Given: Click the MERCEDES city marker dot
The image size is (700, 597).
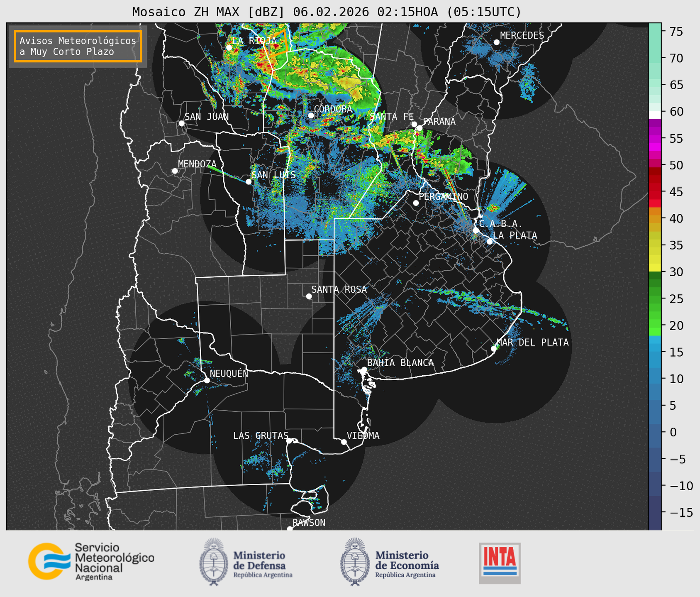Looking at the screenshot, I should point(497,42).
